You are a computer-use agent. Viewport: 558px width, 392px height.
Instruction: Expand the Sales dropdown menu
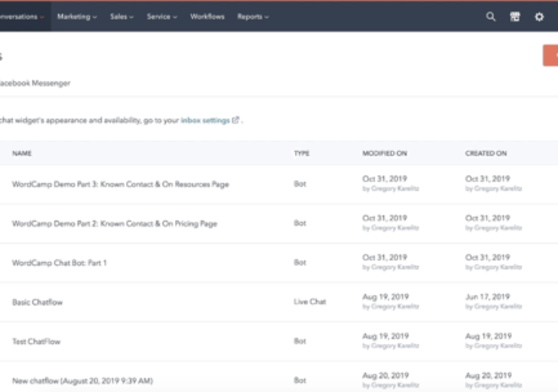point(121,17)
